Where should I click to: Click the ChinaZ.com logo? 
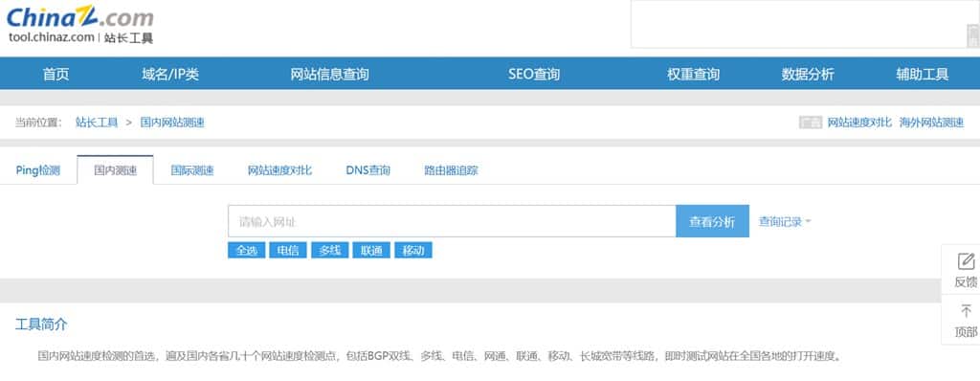tap(80, 24)
